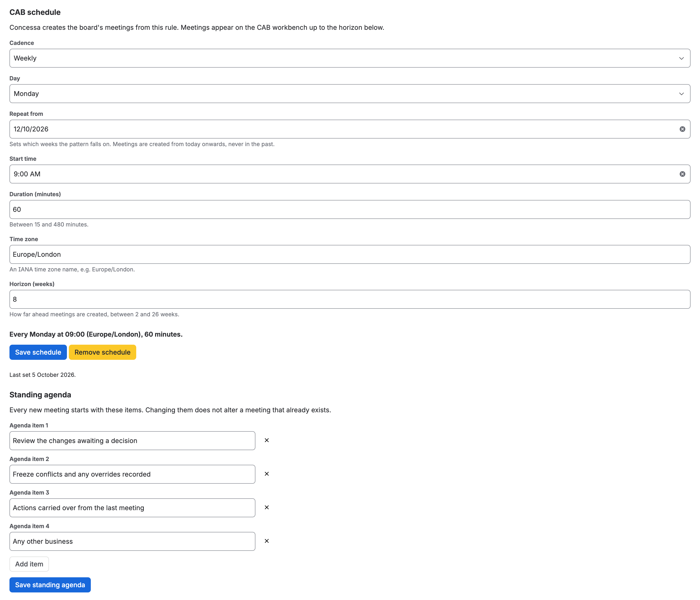Edit the Horizon weeks field
700x600 pixels.
pyautogui.click(x=350, y=299)
